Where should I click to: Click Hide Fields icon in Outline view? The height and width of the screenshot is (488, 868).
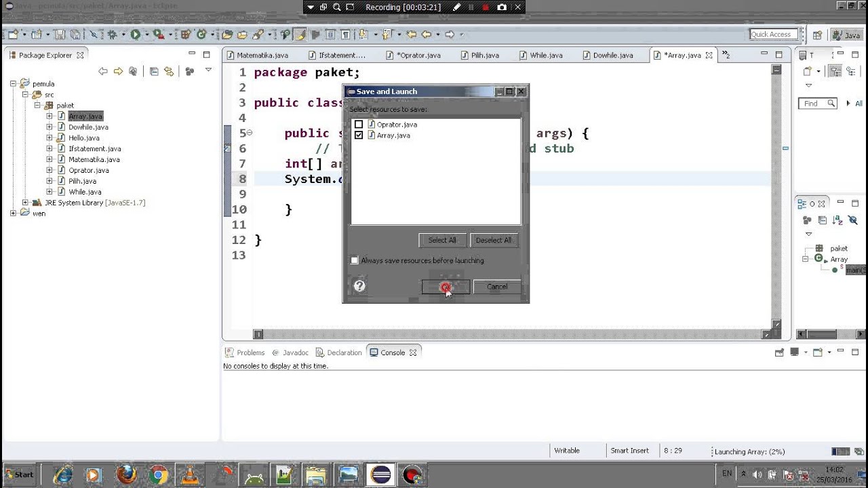click(853, 220)
